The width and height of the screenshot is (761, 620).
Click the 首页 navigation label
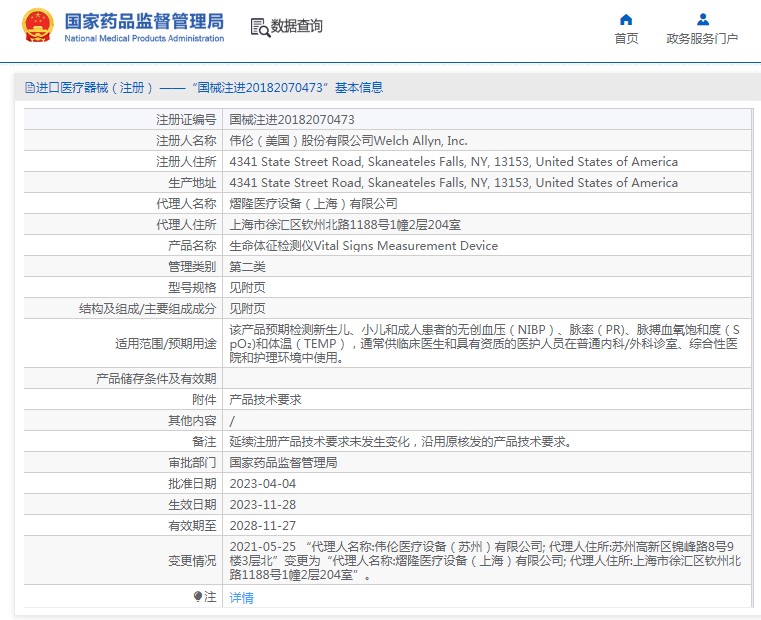(x=626, y=38)
